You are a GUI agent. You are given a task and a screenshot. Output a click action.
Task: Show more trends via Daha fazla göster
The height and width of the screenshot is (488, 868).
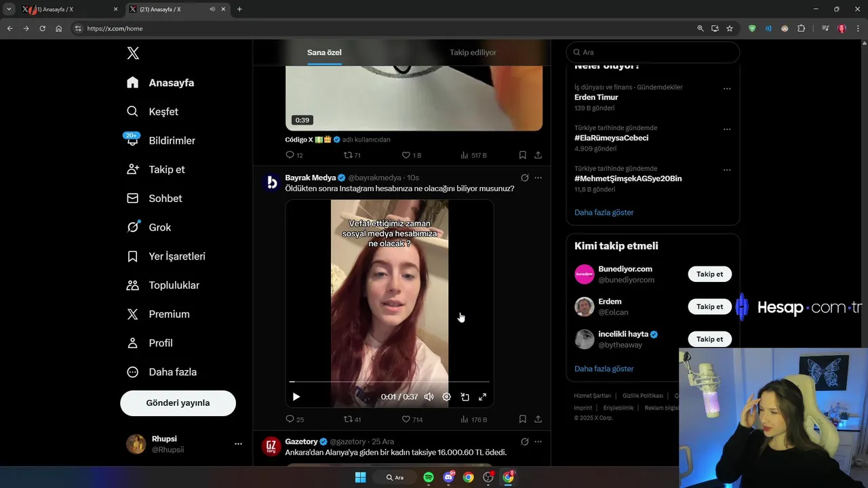pos(604,212)
